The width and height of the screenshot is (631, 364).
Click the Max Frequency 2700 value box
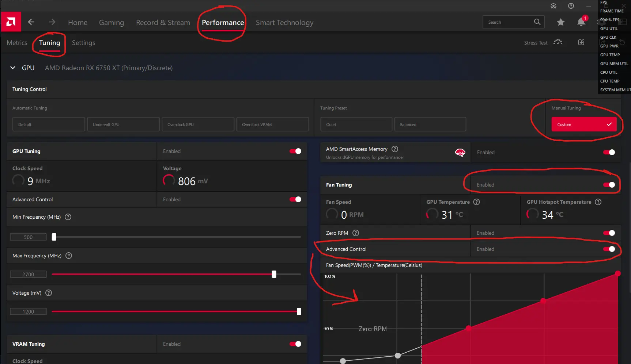(28, 274)
